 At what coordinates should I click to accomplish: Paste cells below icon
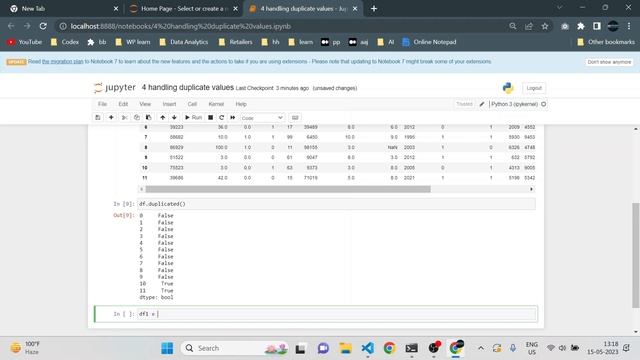click(x=149, y=118)
